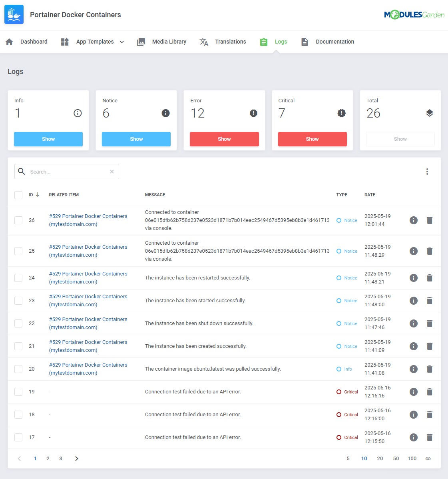View details info icon for log 24
The image size is (448, 479).
[x=414, y=278]
